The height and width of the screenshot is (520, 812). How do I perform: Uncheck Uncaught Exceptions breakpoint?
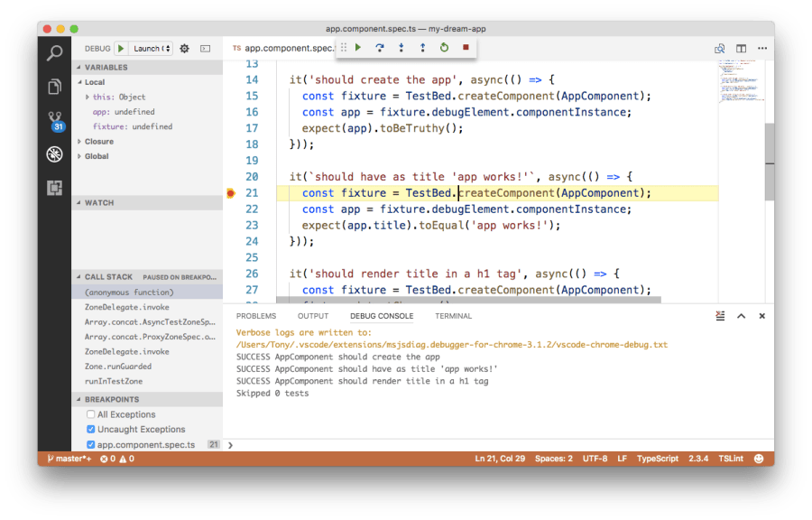[x=91, y=430]
